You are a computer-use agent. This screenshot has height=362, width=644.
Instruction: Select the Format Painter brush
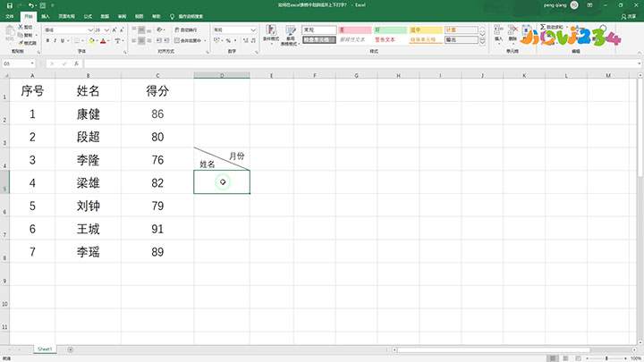click(20, 43)
